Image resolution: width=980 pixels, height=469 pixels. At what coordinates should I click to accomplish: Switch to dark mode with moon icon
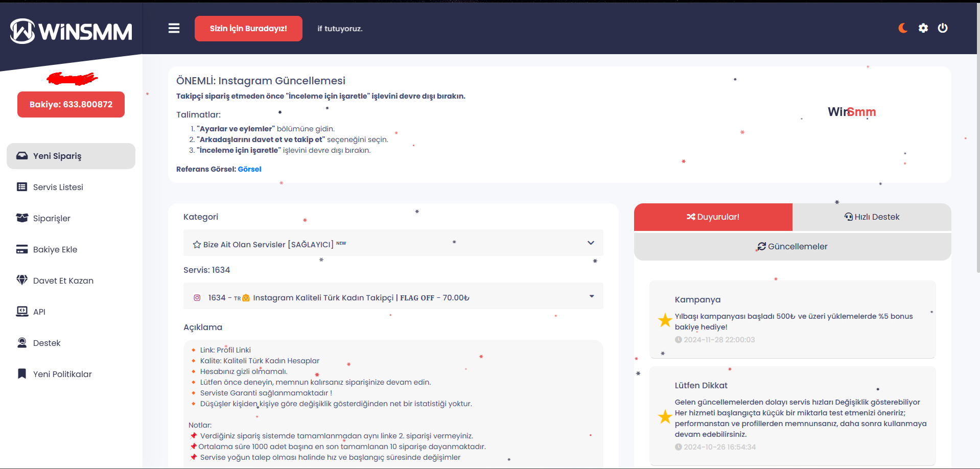(903, 28)
